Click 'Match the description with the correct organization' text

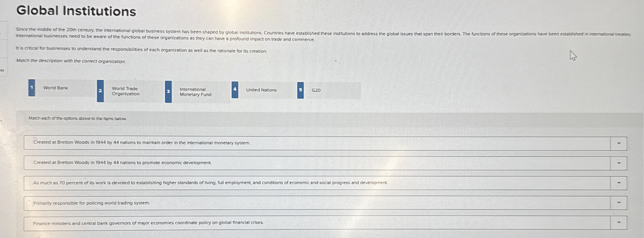click(71, 61)
